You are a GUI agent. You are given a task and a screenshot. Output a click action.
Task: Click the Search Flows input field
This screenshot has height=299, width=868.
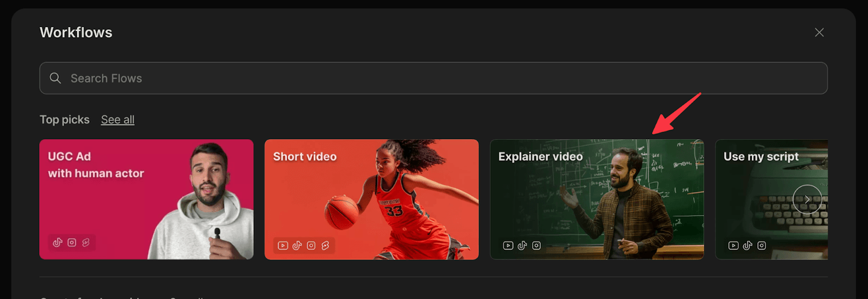434,78
